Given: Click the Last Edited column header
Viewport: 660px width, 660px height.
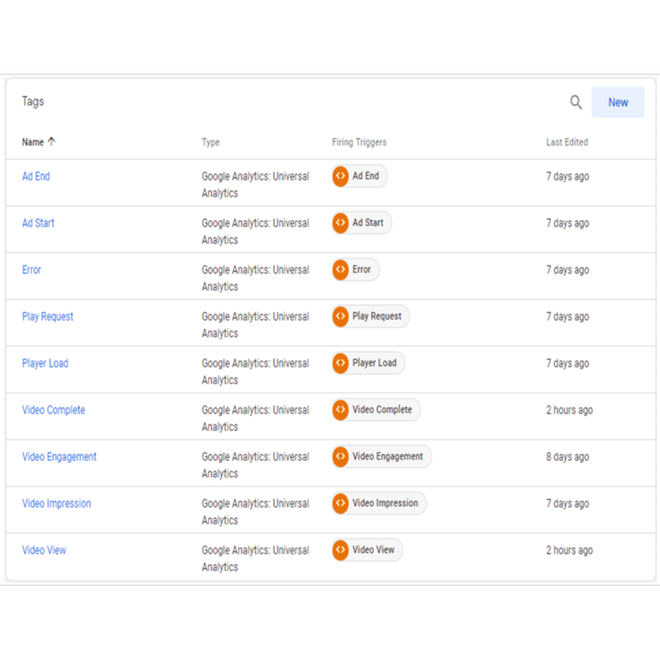Looking at the screenshot, I should pyautogui.click(x=567, y=142).
